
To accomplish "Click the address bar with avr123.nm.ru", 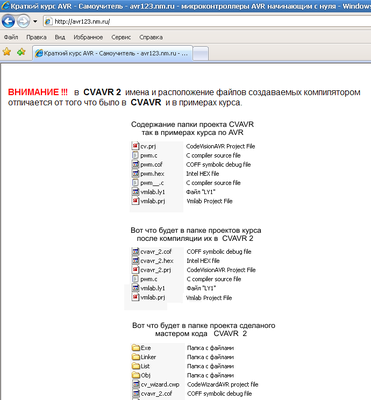I will (207, 22).
